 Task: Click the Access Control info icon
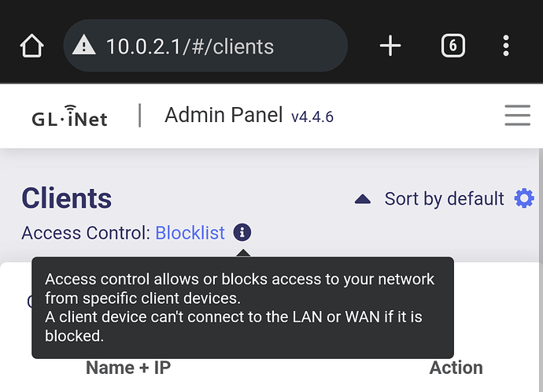tap(242, 233)
